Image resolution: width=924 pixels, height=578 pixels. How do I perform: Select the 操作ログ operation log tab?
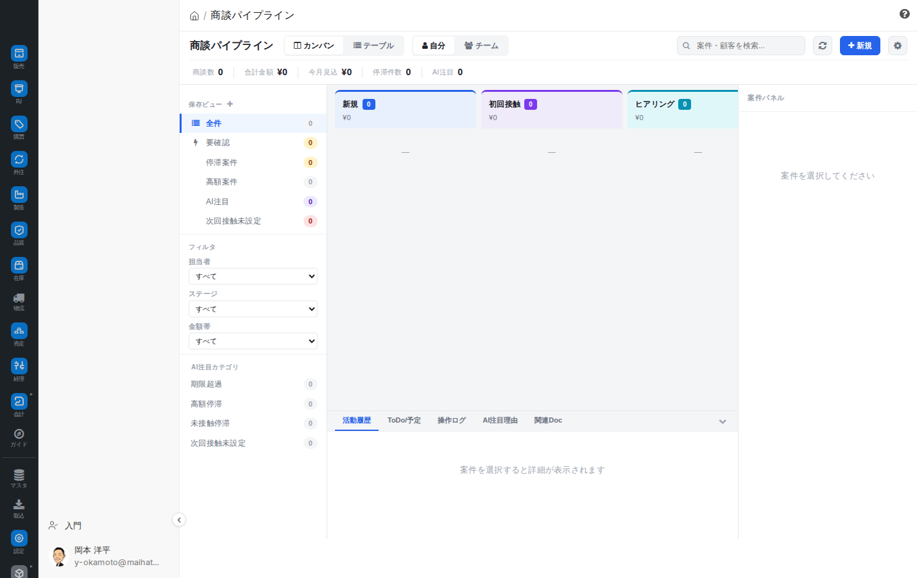pos(452,421)
